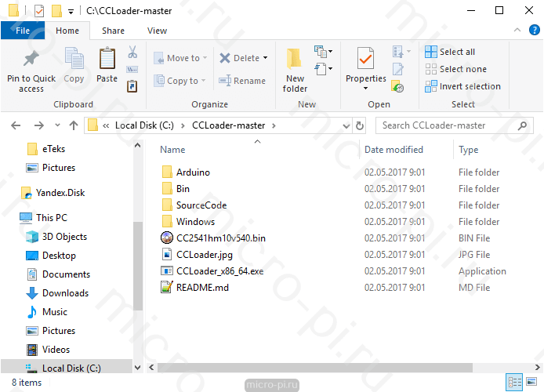The width and height of the screenshot is (544, 392).
Task: Open the View ribbon tab
Action: [x=157, y=31]
